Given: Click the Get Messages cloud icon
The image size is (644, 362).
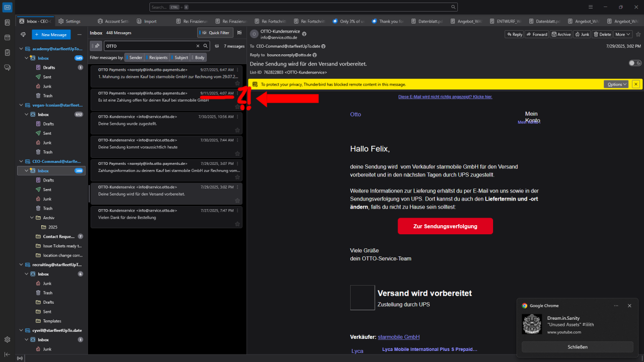Looking at the screenshot, I should pos(23,35).
